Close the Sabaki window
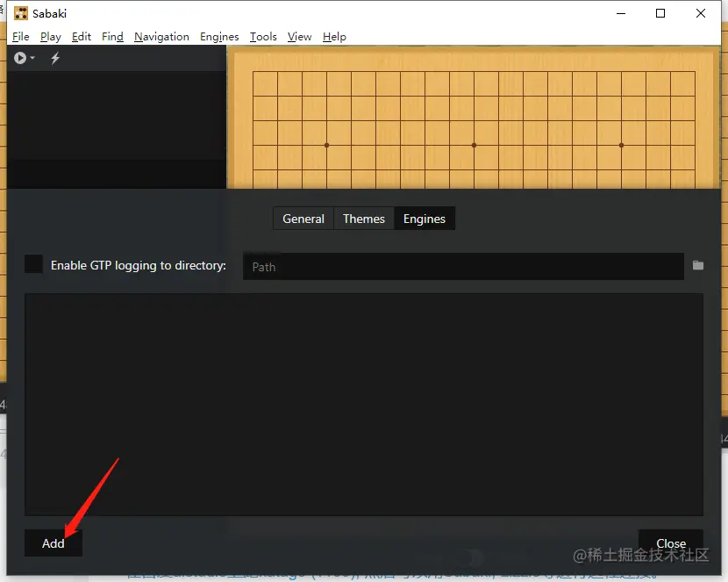This screenshot has height=582, width=728. point(701,13)
